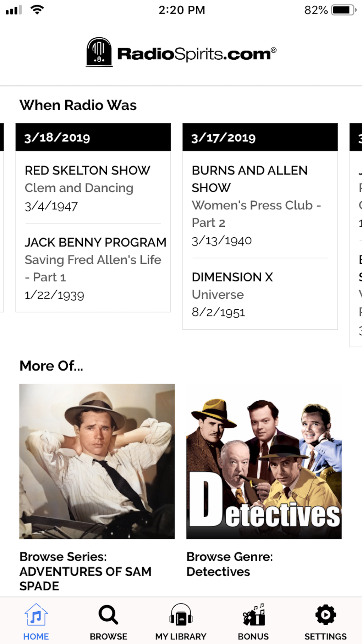Tap the battery status icon
The height and width of the screenshot is (644, 362).
click(343, 10)
